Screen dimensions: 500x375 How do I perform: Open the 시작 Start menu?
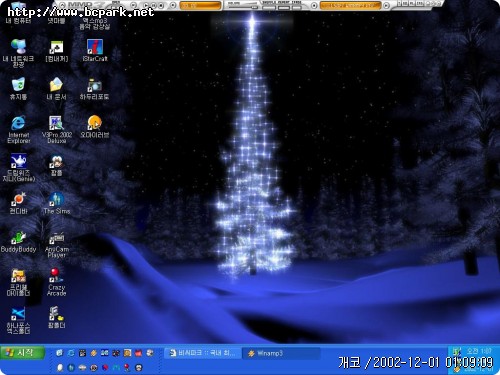click(x=22, y=353)
